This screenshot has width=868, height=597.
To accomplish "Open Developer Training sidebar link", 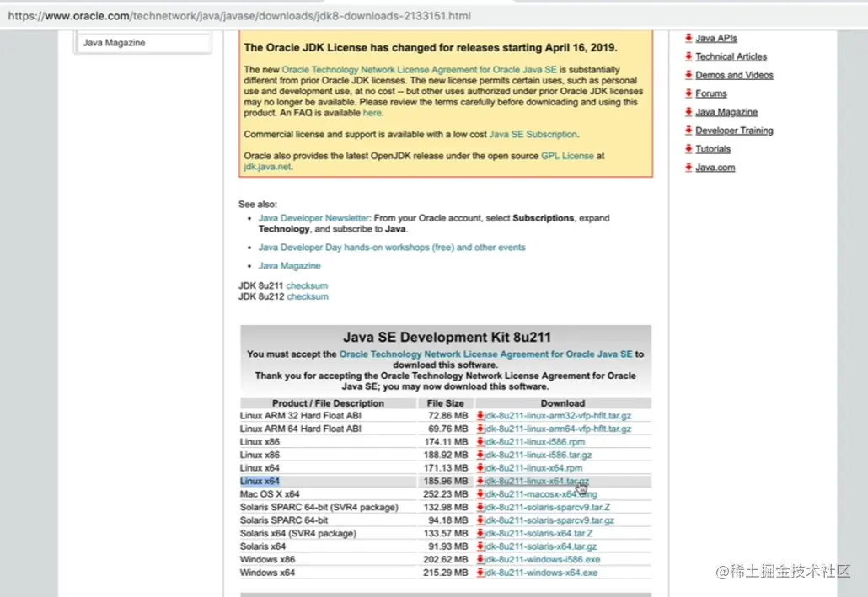I will (734, 131).
